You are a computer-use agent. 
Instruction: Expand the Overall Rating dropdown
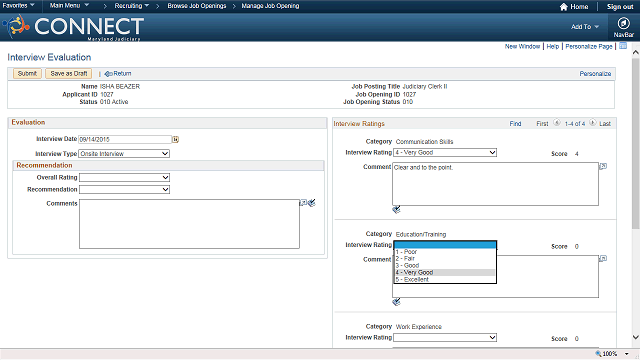coord(124,178)
